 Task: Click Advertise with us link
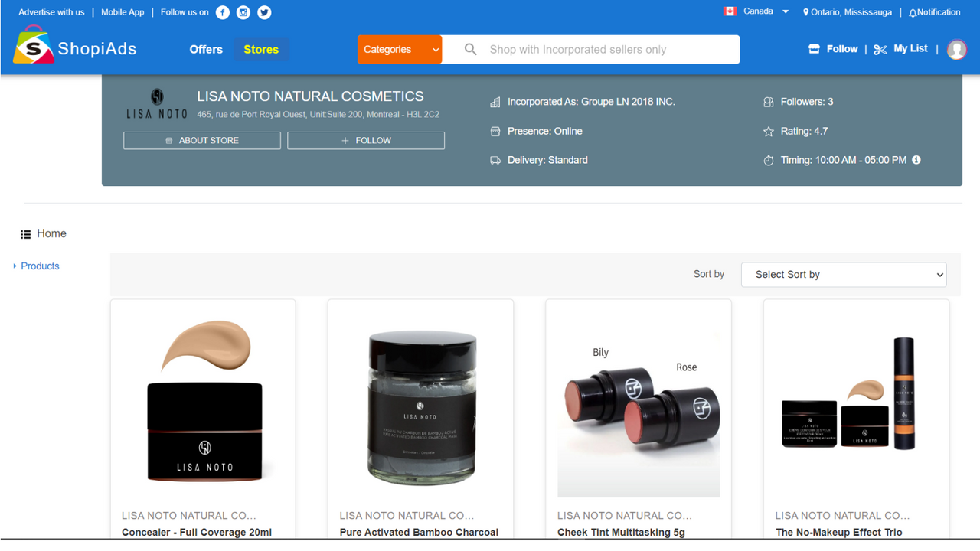point(51,12)
